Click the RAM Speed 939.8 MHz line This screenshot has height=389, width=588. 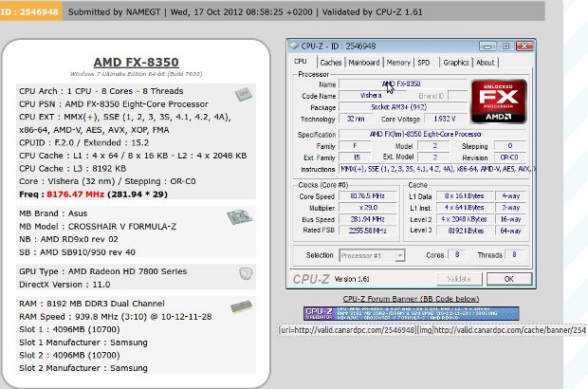click(x=116, y=317)
